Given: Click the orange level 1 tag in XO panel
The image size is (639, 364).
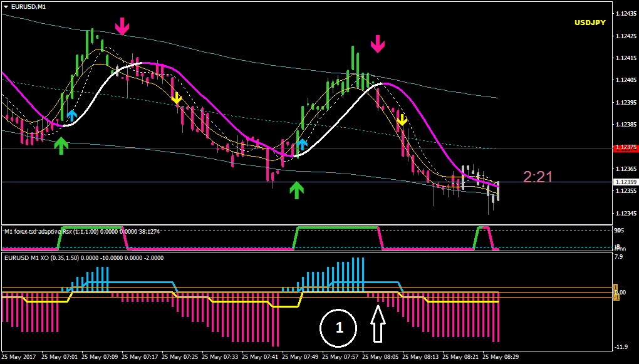Looking at the screenshot, I should (616, 287).
